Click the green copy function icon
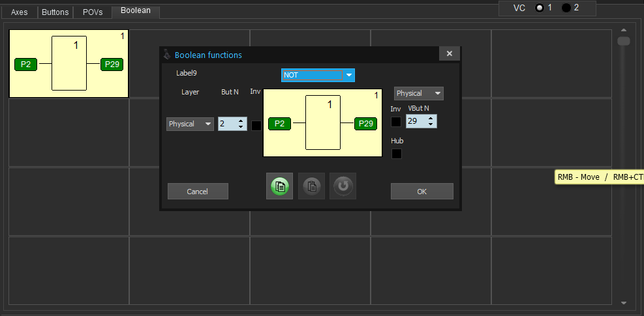The width and height of the screenshot is (644, 316). coord(280,186)
